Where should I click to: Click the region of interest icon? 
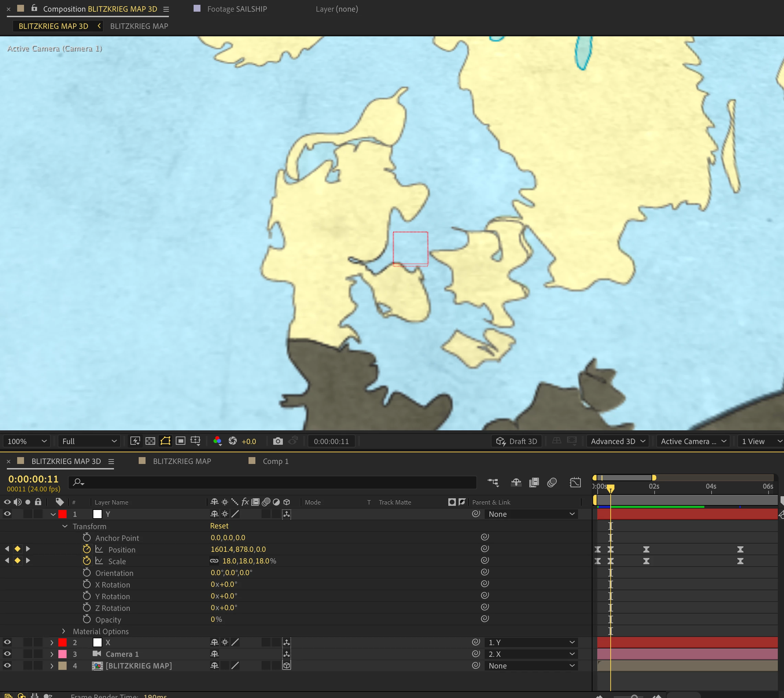coord(180,441)
